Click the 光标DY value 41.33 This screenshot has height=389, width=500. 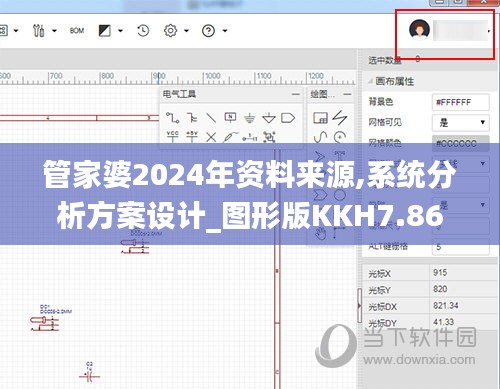point(444,322)
